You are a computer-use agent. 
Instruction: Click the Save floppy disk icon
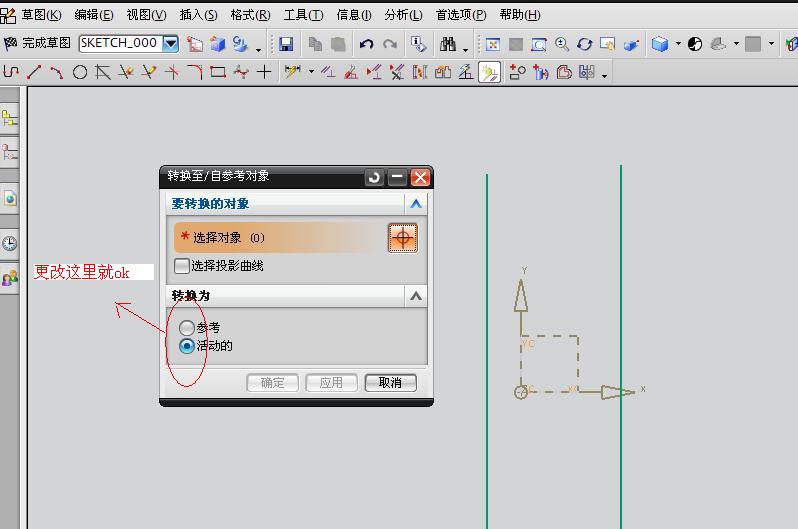(286, 44)
